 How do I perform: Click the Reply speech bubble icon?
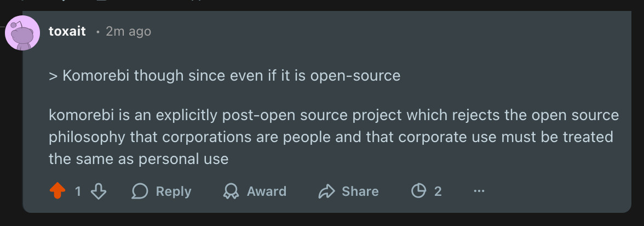tap(140, 191)
